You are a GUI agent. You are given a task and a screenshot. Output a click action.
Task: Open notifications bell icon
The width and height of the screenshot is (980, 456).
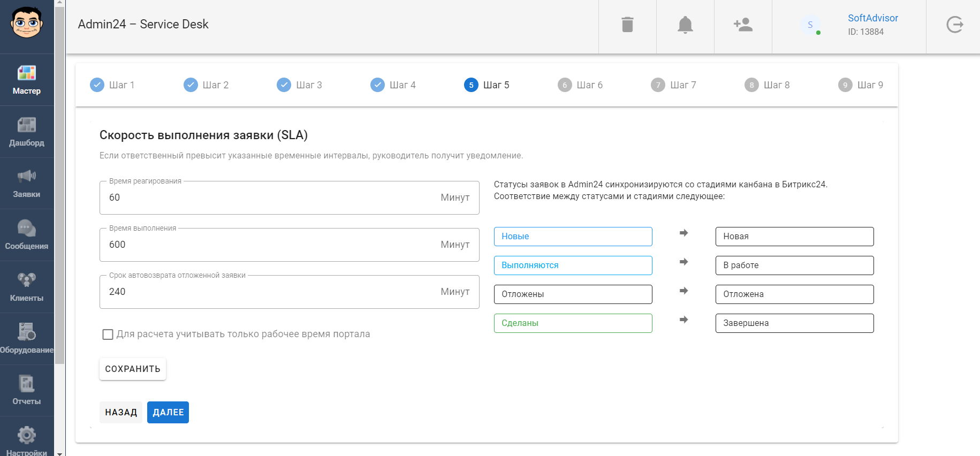685,25
